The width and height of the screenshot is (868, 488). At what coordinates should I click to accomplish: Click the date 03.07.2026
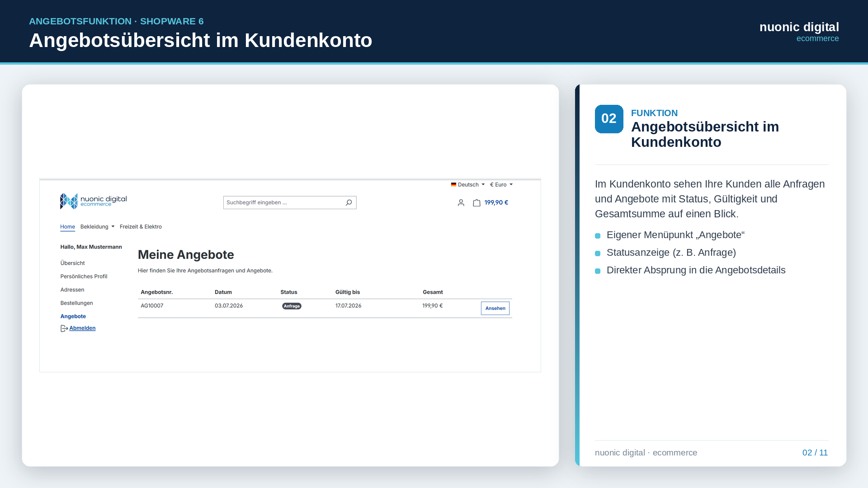229,306
